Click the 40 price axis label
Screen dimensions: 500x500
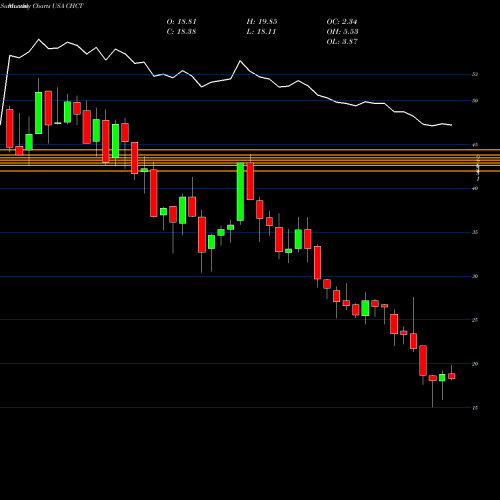coord(475,188)
